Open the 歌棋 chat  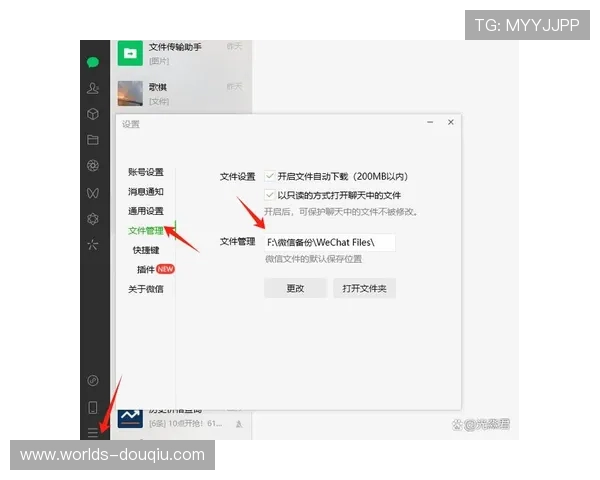(x=181, y=93)
